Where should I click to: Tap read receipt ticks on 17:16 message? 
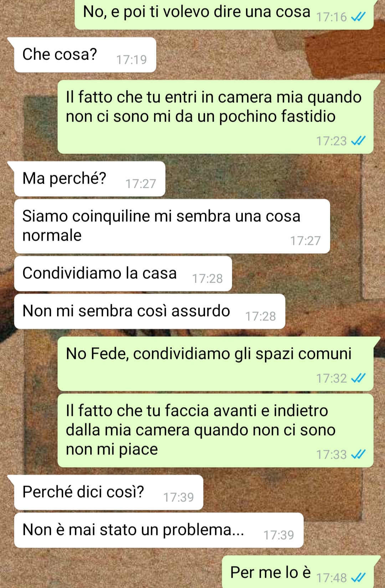click(358, 17)
